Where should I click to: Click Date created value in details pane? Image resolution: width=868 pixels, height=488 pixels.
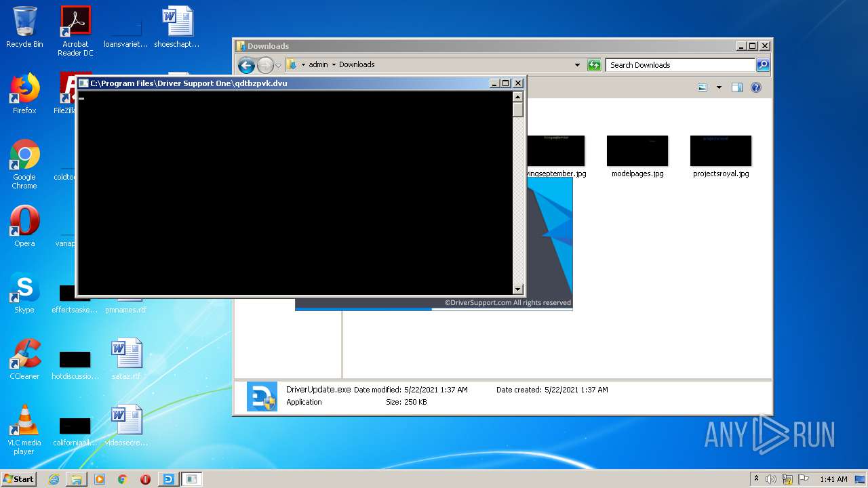[576, 390]
